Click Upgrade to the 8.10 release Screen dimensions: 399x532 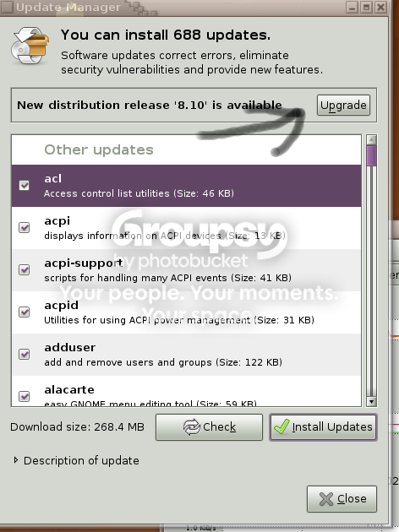pos(343,106)
